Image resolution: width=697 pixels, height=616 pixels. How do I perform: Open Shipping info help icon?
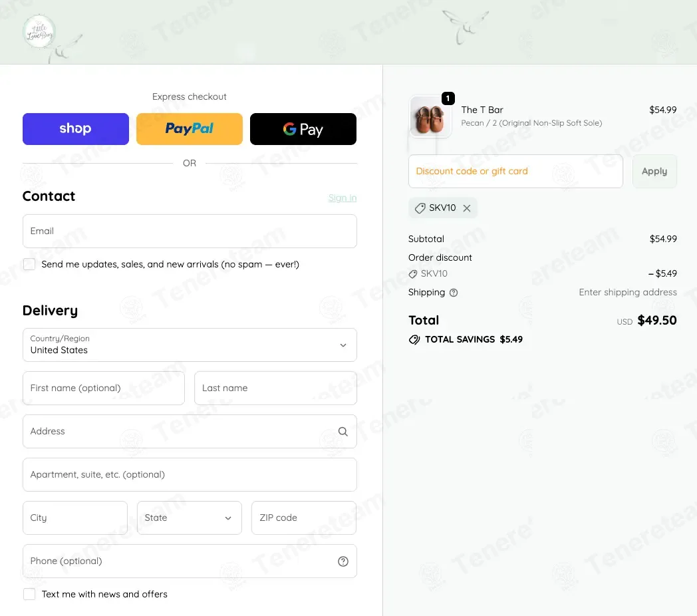click(x=454, y=293)
